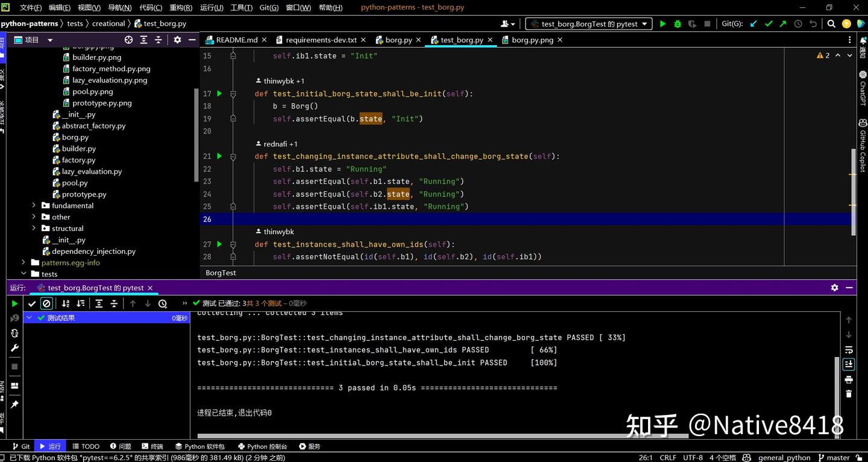Toggle sorting tests by duration
Image resolution: width=868 pixels, height=462 pixels.
80,303
